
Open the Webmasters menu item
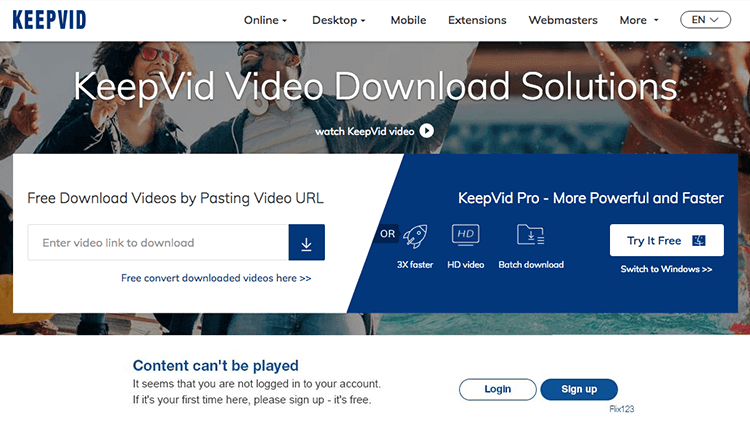pos(563,20)
